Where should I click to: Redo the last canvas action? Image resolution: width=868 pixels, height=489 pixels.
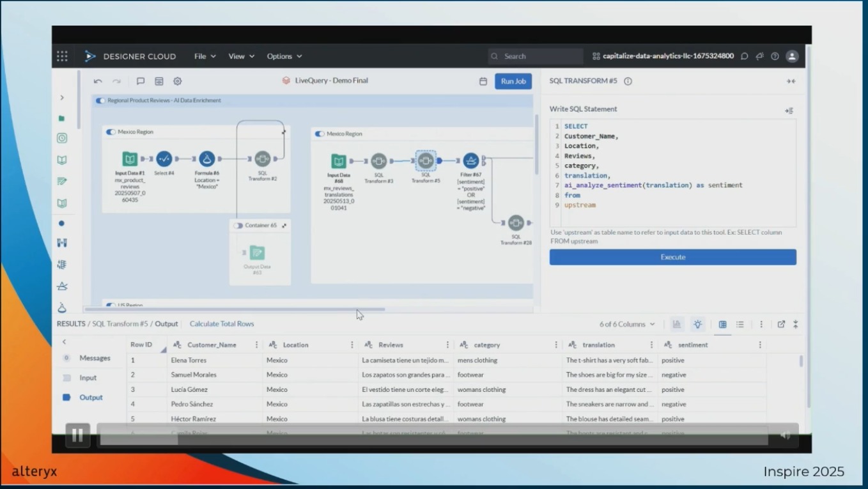coord(116,81)
